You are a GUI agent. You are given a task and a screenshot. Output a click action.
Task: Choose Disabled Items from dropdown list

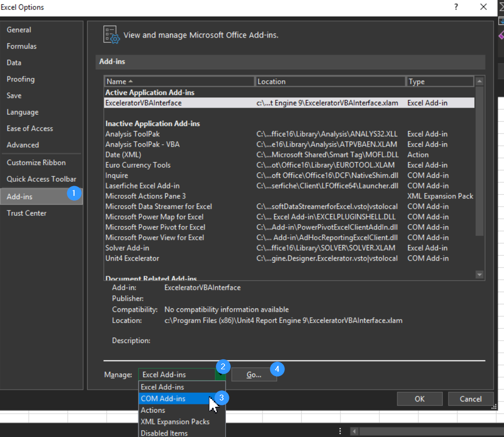182,433
